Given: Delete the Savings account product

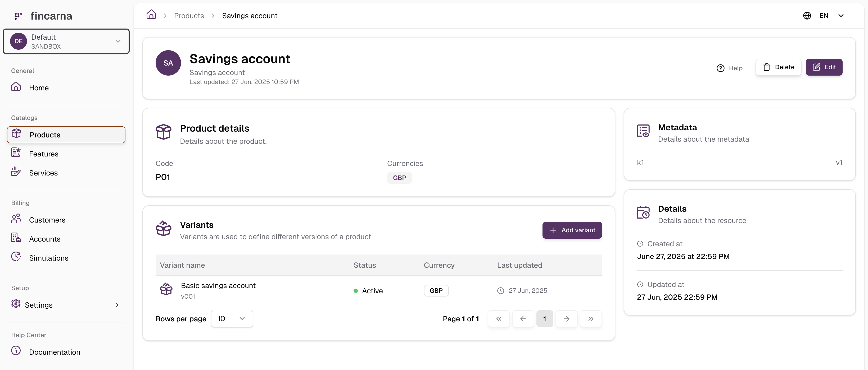Looking at the screenshot, I should [778, 67].
